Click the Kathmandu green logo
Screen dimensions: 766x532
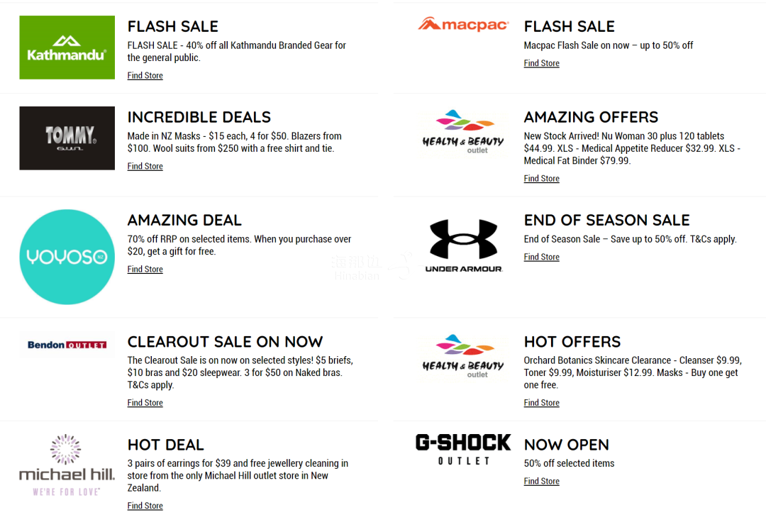[67, 48]
